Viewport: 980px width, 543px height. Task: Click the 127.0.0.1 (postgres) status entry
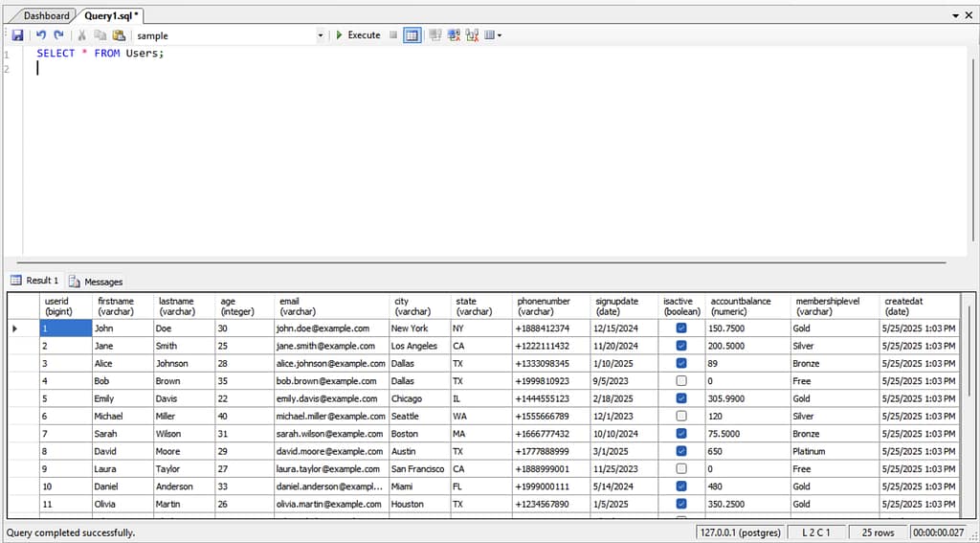(x=740, y=532)
